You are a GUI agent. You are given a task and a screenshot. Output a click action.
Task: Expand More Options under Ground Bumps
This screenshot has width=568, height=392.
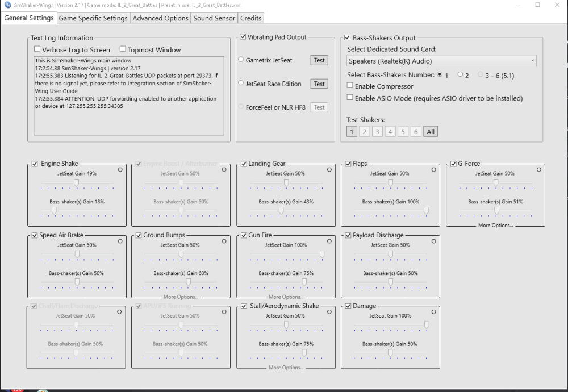click(181, 297)
